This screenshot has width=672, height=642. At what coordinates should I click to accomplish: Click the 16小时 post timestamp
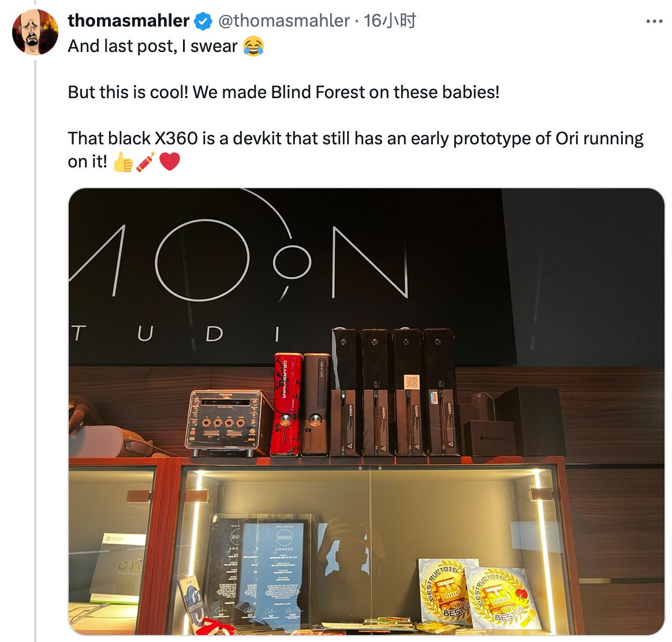coord(390,21)
